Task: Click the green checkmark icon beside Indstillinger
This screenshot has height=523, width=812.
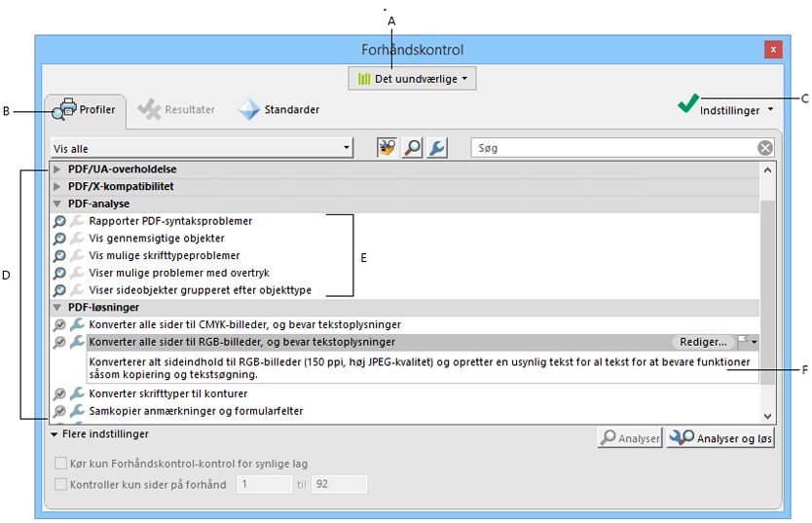Action: 687,103
